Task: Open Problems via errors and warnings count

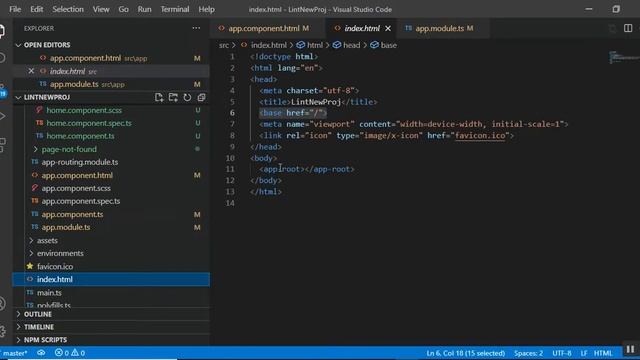Action: click(x=70, y=353)
